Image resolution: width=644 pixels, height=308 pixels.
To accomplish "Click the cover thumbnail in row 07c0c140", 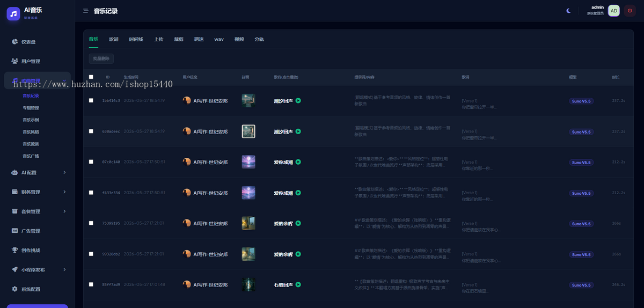I will coord(248,162).
